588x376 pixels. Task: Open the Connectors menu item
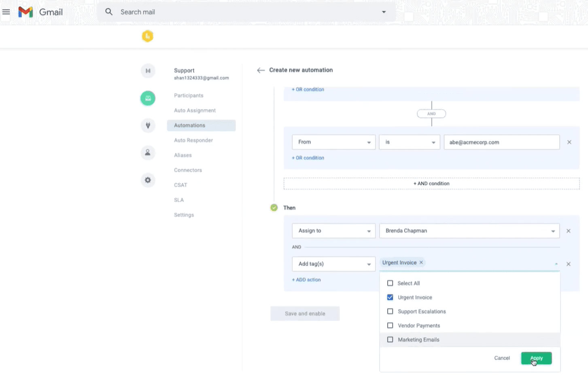click(x=188, y=170)
